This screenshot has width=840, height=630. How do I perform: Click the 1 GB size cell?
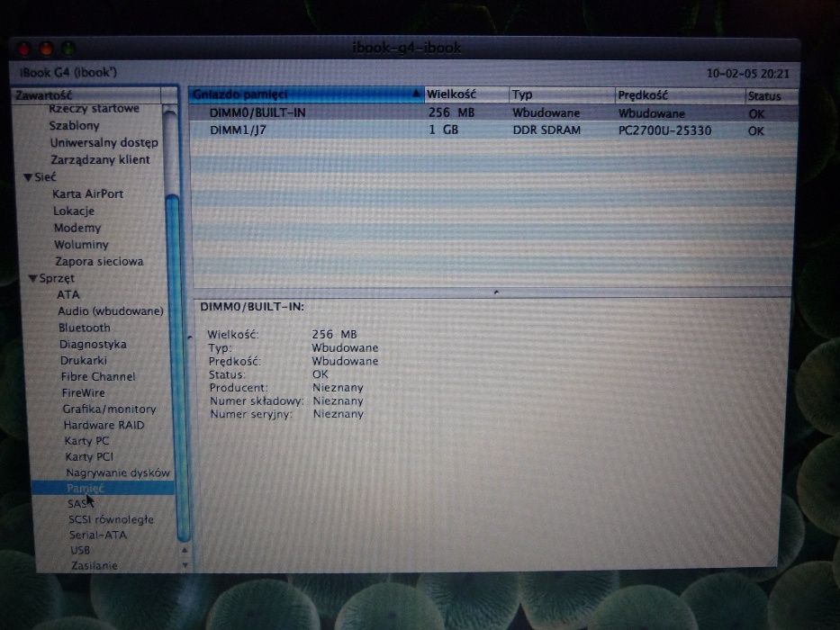[444, 130]
